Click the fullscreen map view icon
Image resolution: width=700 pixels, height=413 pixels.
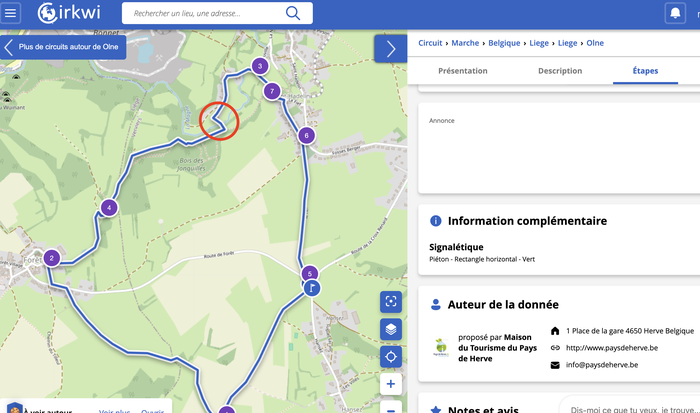(391, 301)
